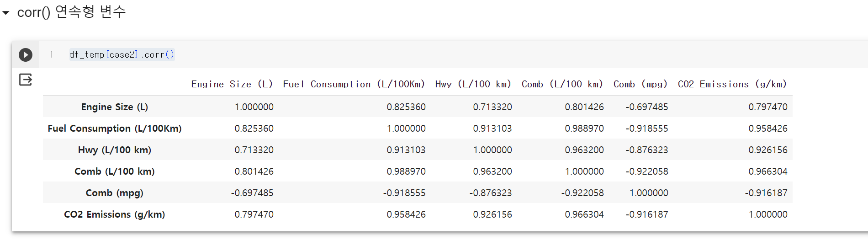Image resolution: width=868 pixels, height=246 pixels.
Task: Select the Comb (mpg) row label
Action: tap(115, 193)
